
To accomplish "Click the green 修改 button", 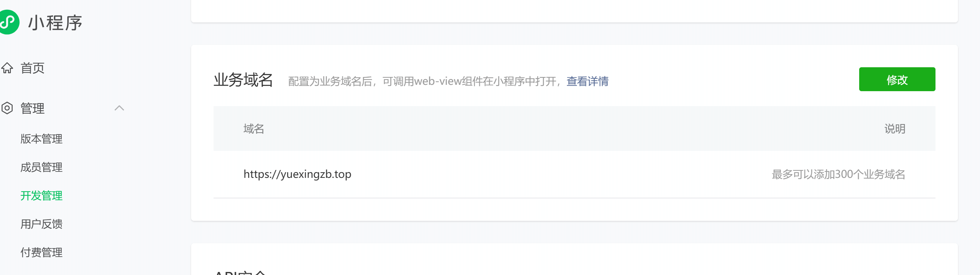I will 897,79.
